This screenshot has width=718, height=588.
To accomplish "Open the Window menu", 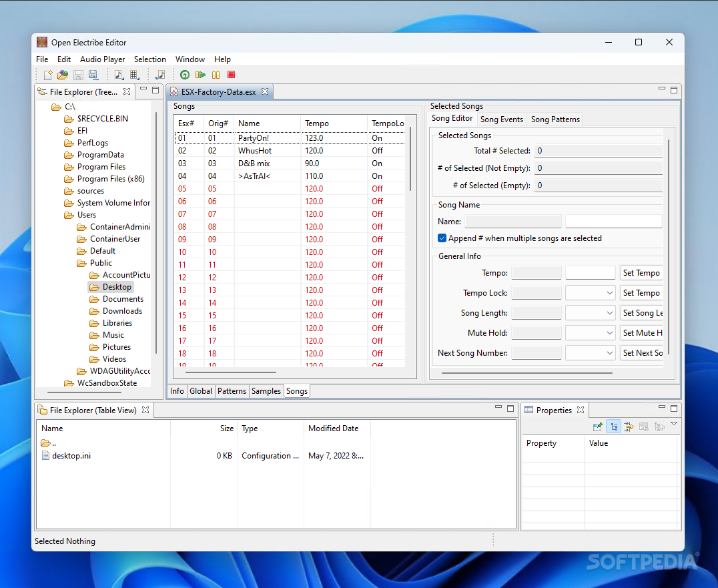I will click(x=190, y=59).
